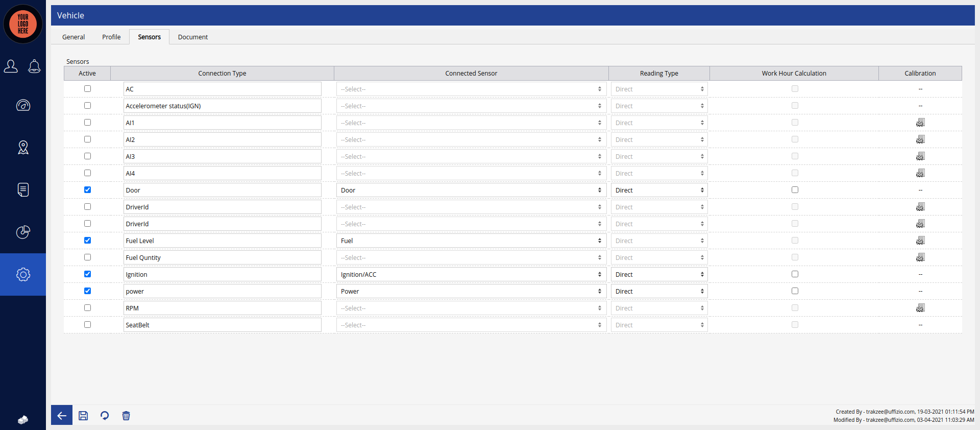Uncheck the Ignition Active checkbox
The width and height of the screenshot is (980, 430).
87,274
